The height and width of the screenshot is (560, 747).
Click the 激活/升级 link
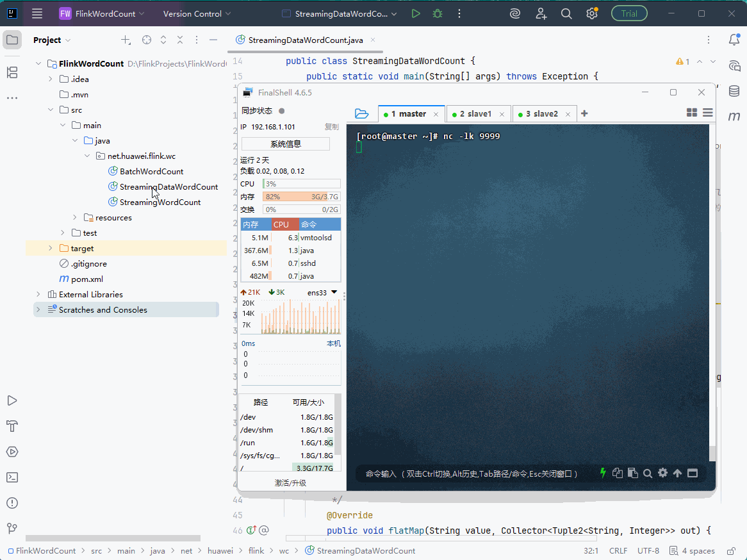click(291, 482)
